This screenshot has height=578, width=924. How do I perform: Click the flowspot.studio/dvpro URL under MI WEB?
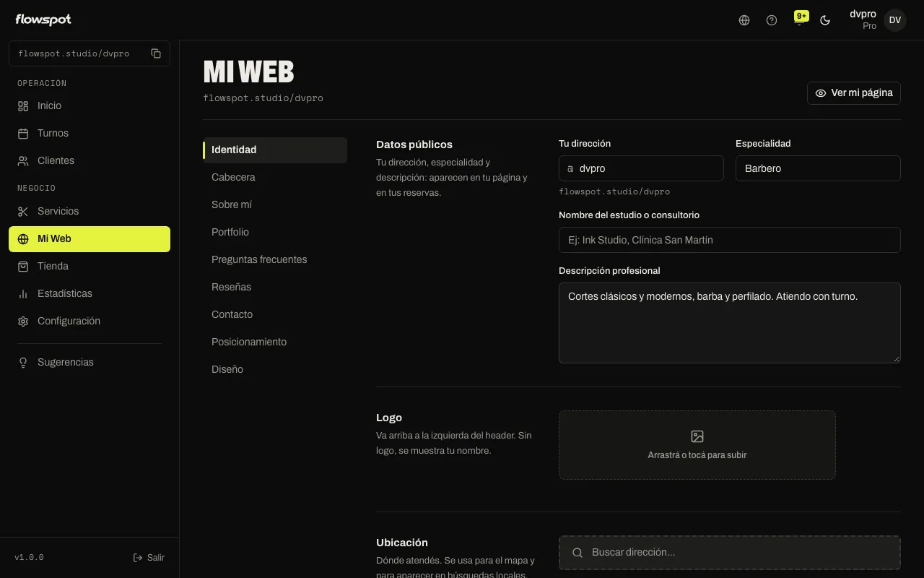click(x=263, y=98)
